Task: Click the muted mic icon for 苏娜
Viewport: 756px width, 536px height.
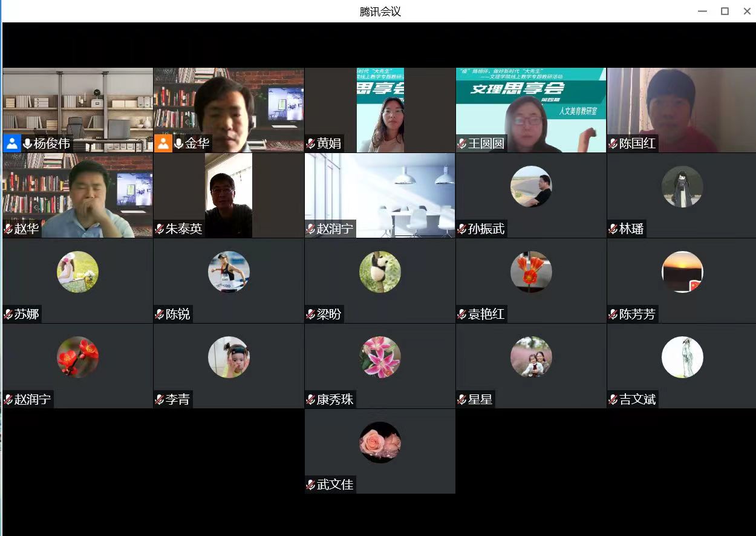Action: [x=8, y=315]
